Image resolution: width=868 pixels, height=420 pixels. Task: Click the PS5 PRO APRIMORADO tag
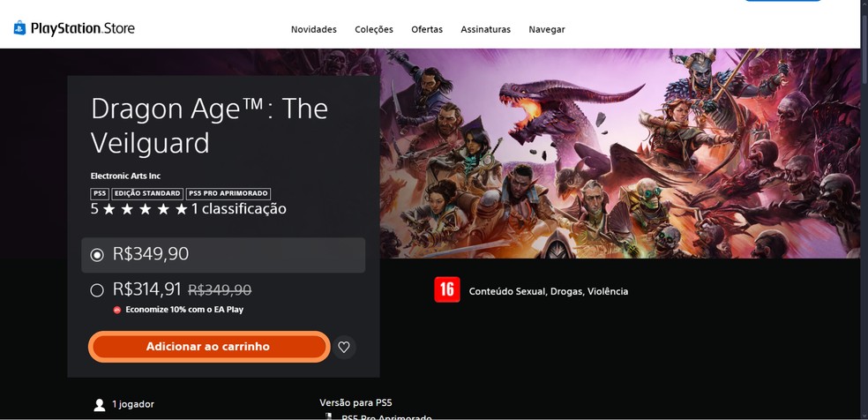coord(228,193)
